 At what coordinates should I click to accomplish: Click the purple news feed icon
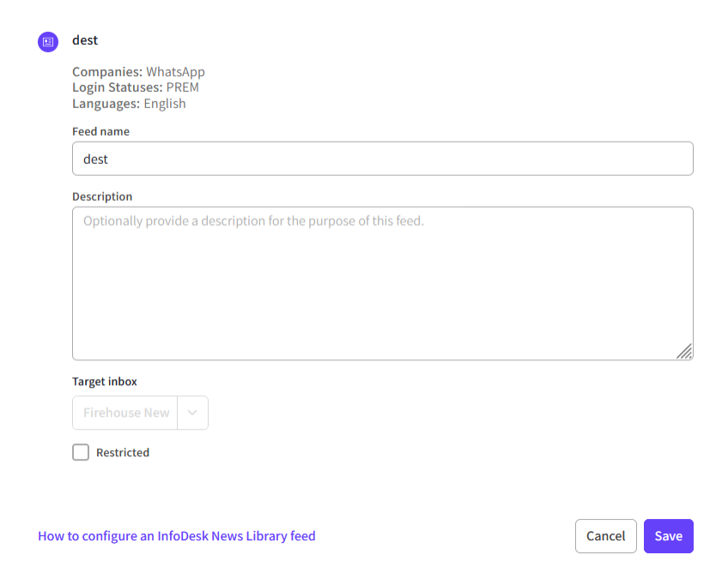pos(48,41)
